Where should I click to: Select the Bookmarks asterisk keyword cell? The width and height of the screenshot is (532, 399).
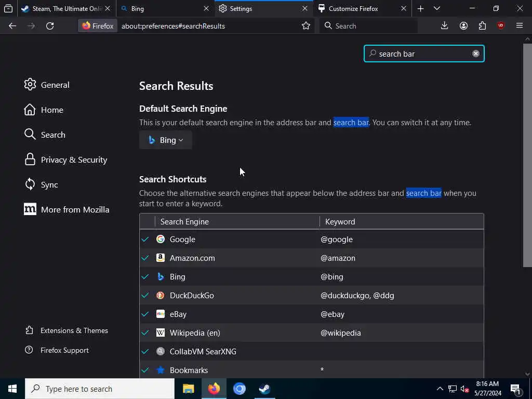tap(322, 370)
